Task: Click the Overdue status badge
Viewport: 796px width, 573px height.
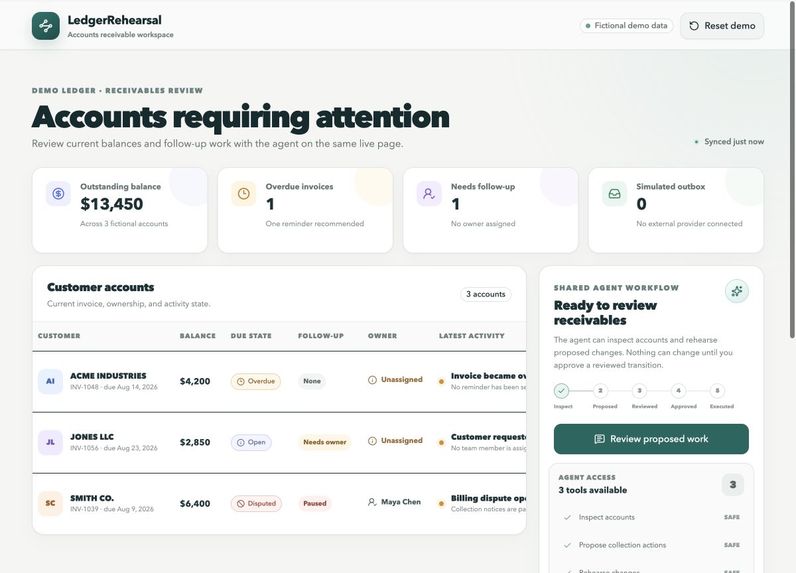Action: pyautogui.click(x=256, y=381)
